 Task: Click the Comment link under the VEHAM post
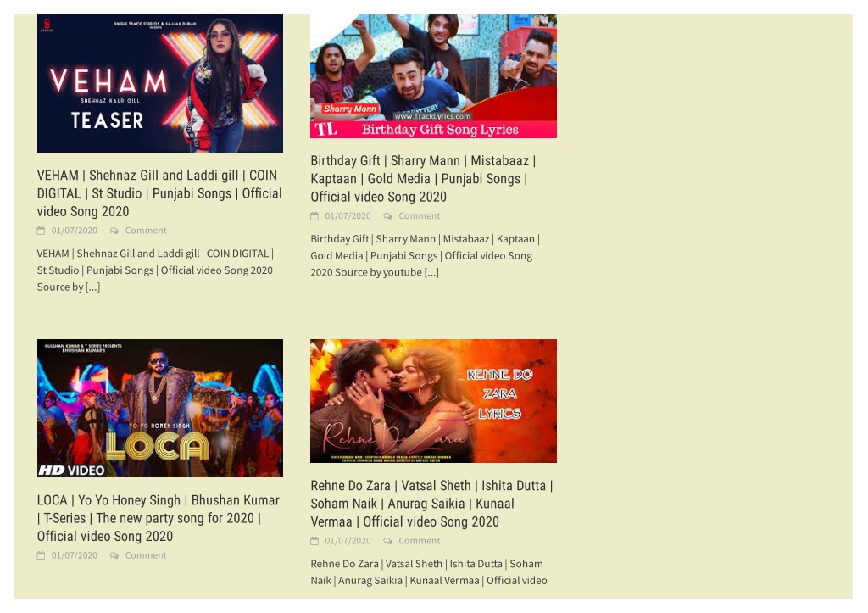point(146,231)
